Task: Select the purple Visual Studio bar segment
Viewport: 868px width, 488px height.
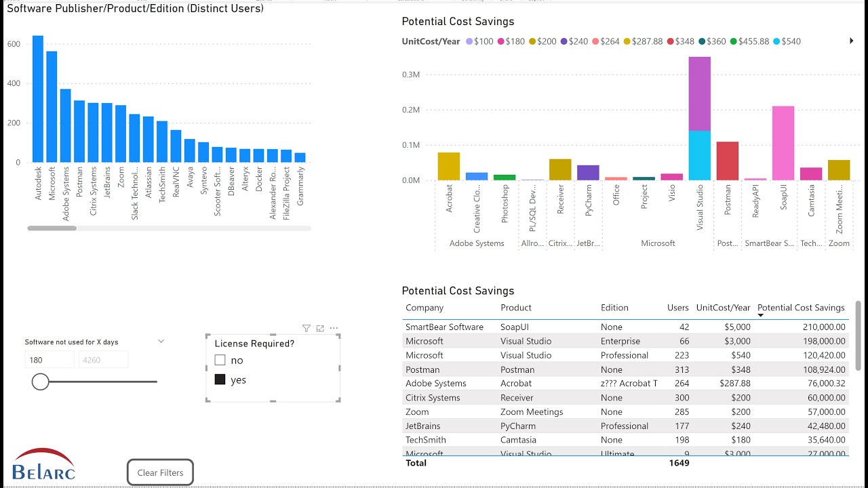Action: (x=700, y=94)
